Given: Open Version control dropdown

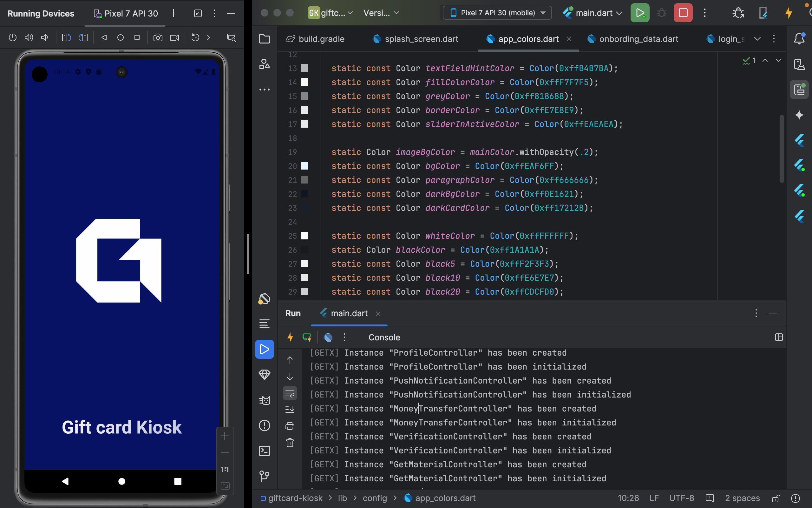Looking at the screenshot, I should click(381, 13).
